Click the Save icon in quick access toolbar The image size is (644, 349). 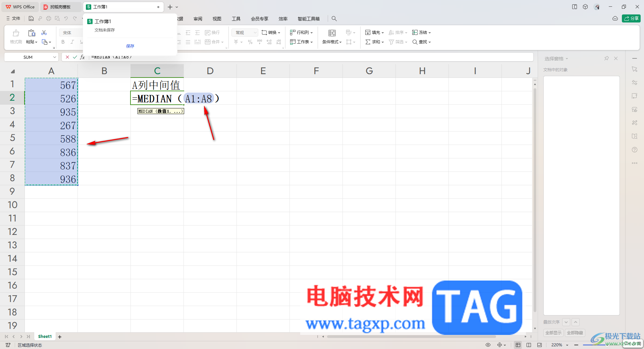pyautogui.click(x=31, y=19)
